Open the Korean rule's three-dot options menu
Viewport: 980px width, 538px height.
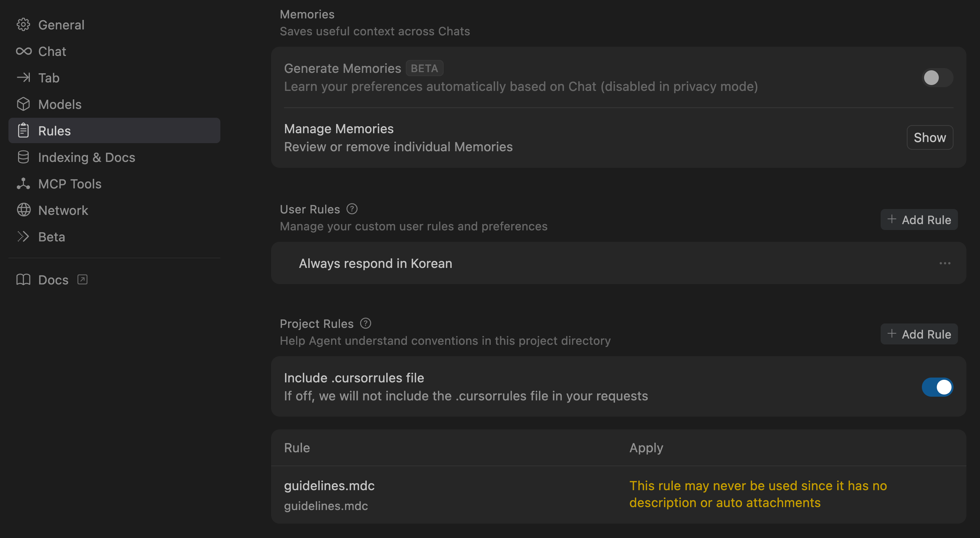click(x=945, y=263)
